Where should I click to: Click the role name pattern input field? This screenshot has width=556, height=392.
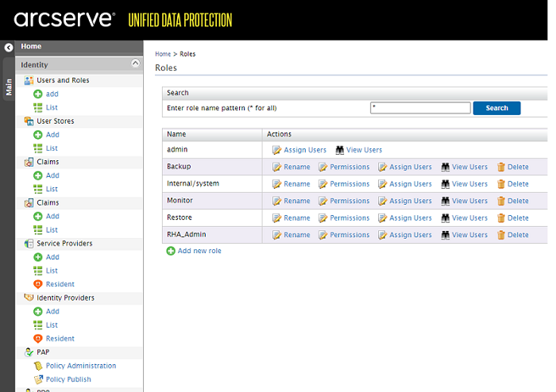coord(420,108)
